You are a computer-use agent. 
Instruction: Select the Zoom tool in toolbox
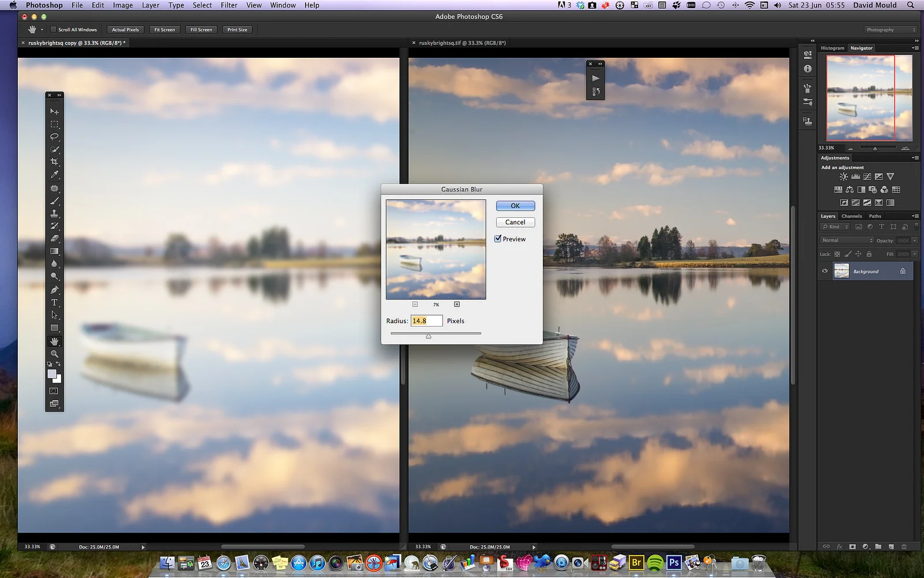pos(54,353)
